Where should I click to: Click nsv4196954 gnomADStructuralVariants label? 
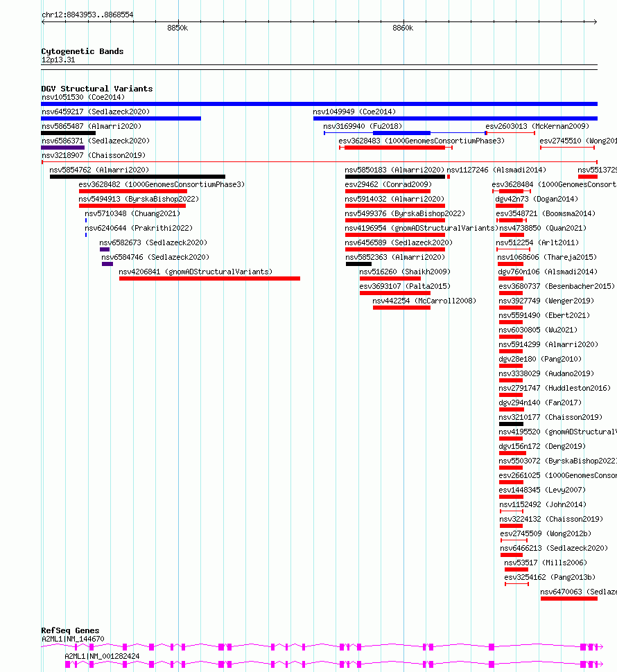coord(422,229)
